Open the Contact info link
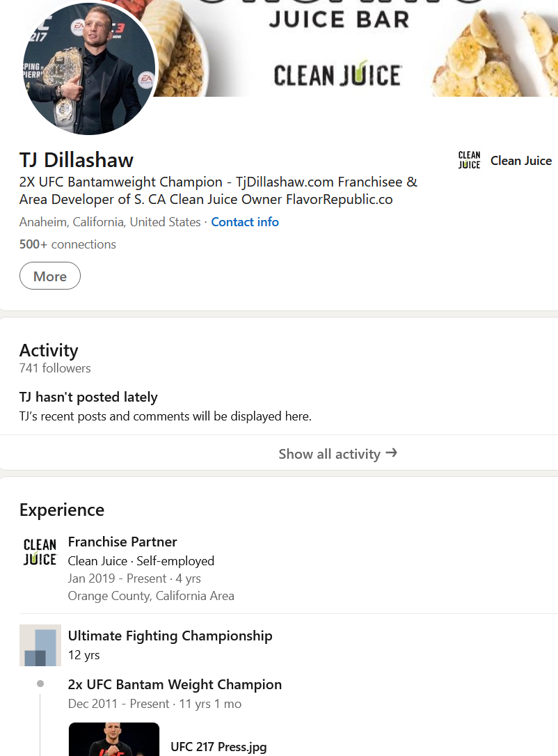This screenshot has width=558, height=756. pyautogui.click(x=245, y=222)
